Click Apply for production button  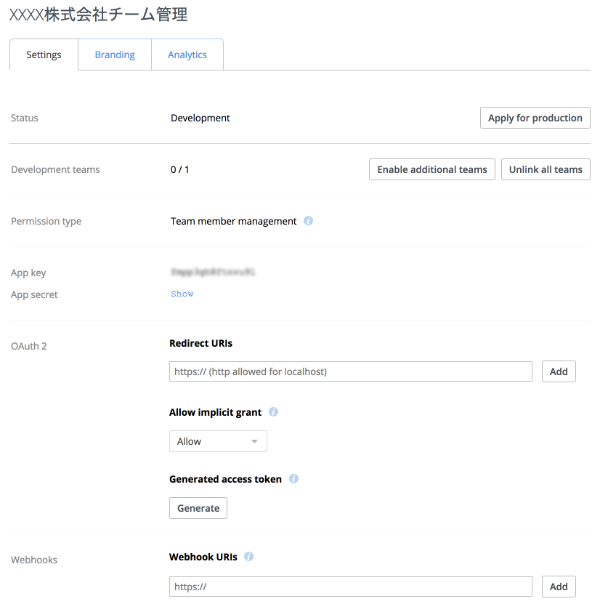[535, 118]
